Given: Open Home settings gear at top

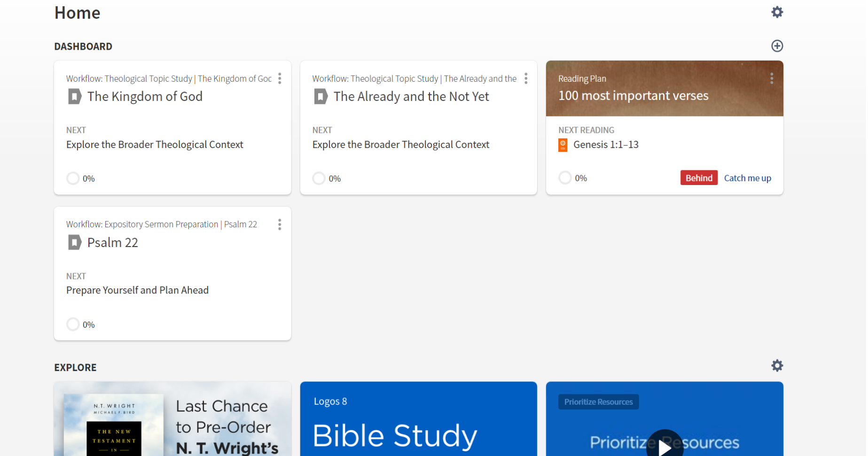Looking at the screenshot, I should [x=777, y=12].
